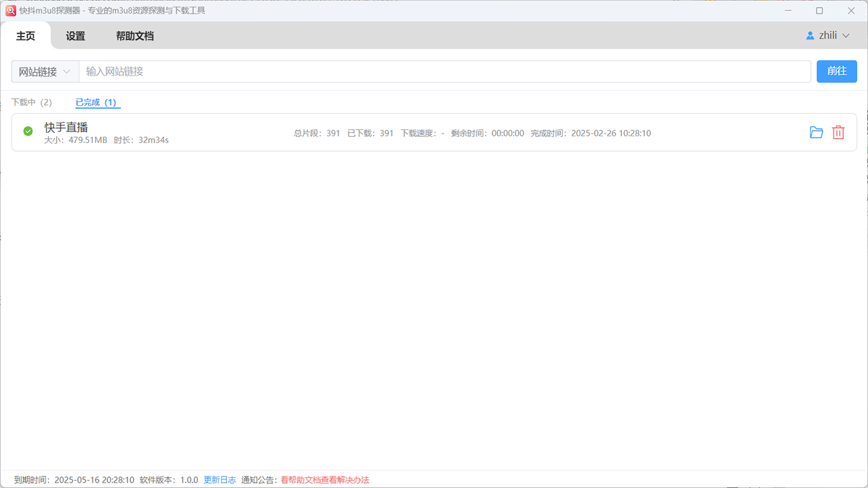Image resolution: width=868 pixels, height=488 pixels.
Task: Select the 快手直播 task title
Action: [66, 127]
